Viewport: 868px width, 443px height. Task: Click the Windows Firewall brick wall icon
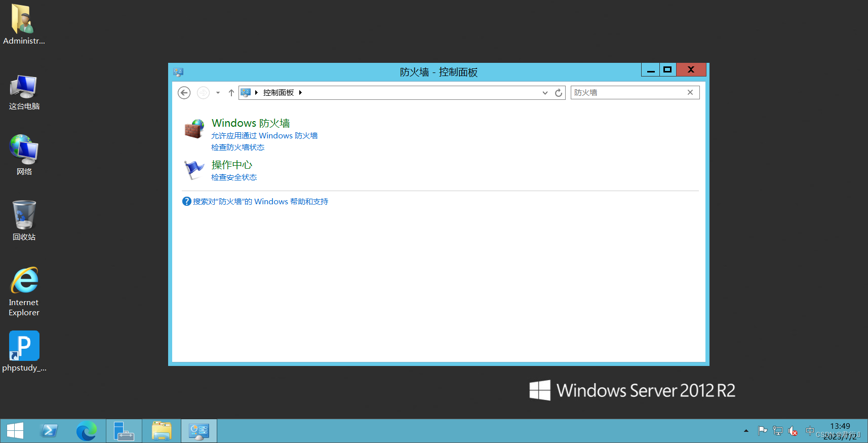click(194, 129)
